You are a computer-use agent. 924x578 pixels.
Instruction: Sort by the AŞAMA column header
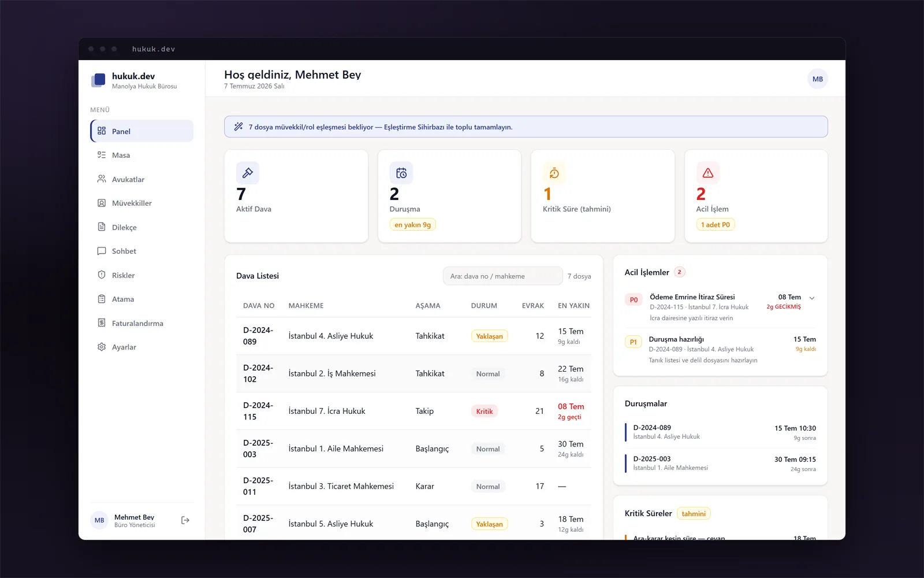(x=428, y=306)
